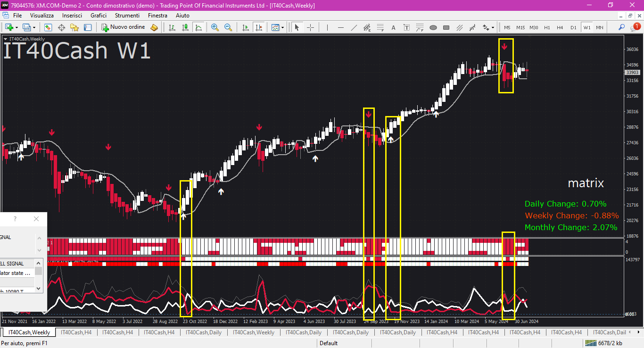The width and height of the screenshot is (644, 348).
Task: Select the horizontal line tool
Action: tap(341, 27)
